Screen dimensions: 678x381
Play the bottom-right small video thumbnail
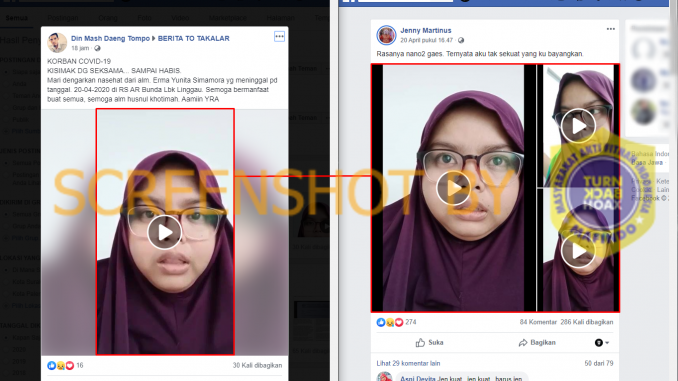(578, 251)
